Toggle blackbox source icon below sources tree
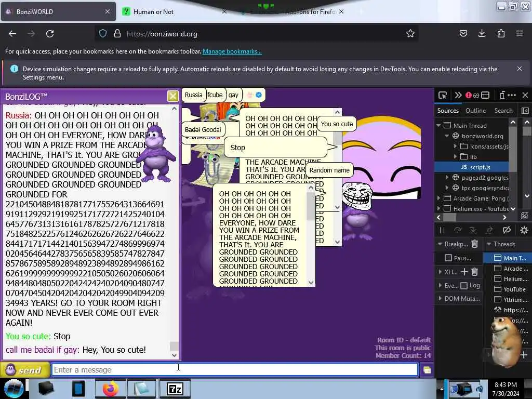Image resolution: width=532 pixels, height=399 pixels. tap(525, 216)
